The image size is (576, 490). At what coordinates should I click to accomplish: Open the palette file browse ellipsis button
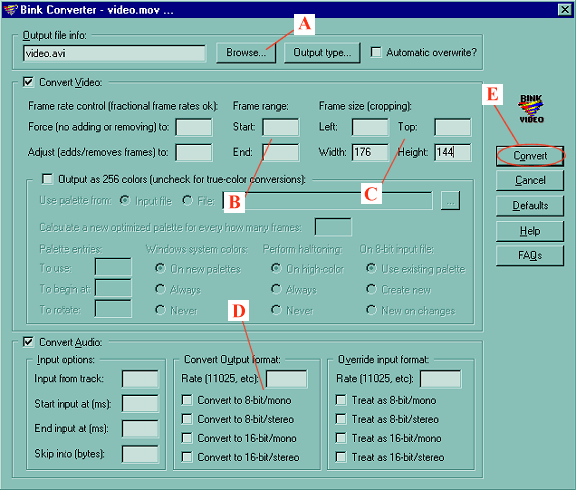click(x=450, y=201)
